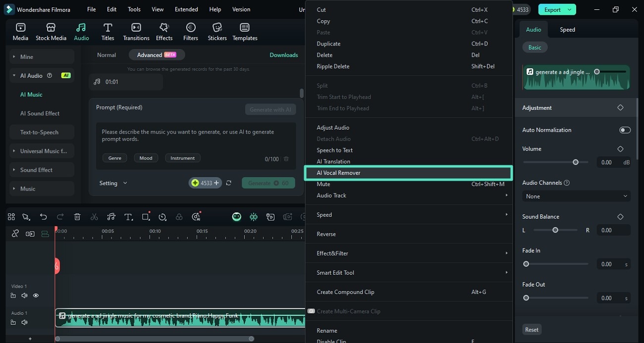Adjust the Fade In slider handle

point(526,264)
